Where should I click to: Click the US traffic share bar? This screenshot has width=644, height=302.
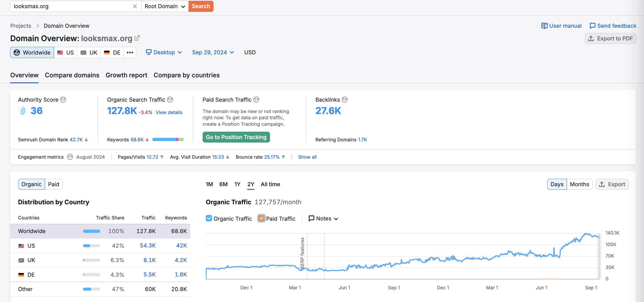pos(91,246)
